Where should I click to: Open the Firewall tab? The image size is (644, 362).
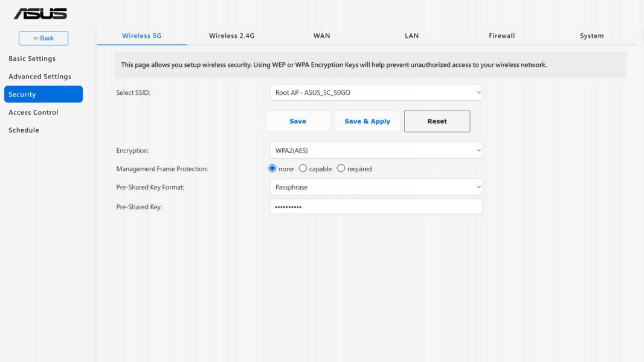pyautogui.click(x=501, y=36)
